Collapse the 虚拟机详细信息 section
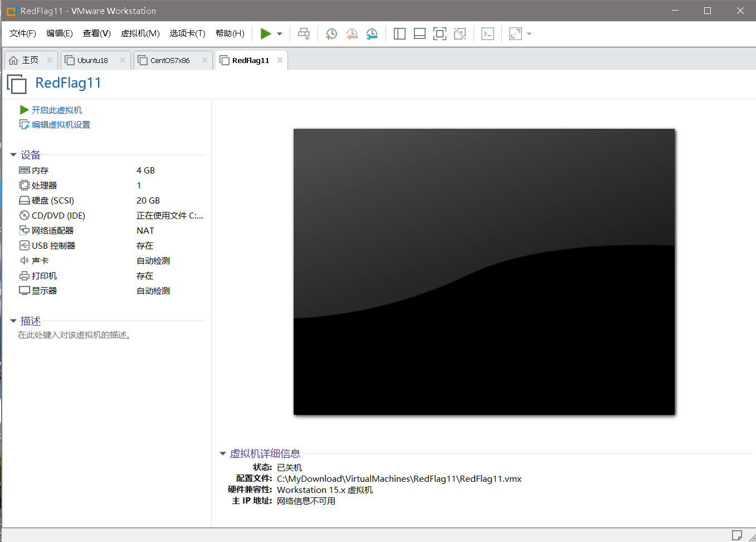The height and width of the screenshot is (542, 756). [223, 454]
